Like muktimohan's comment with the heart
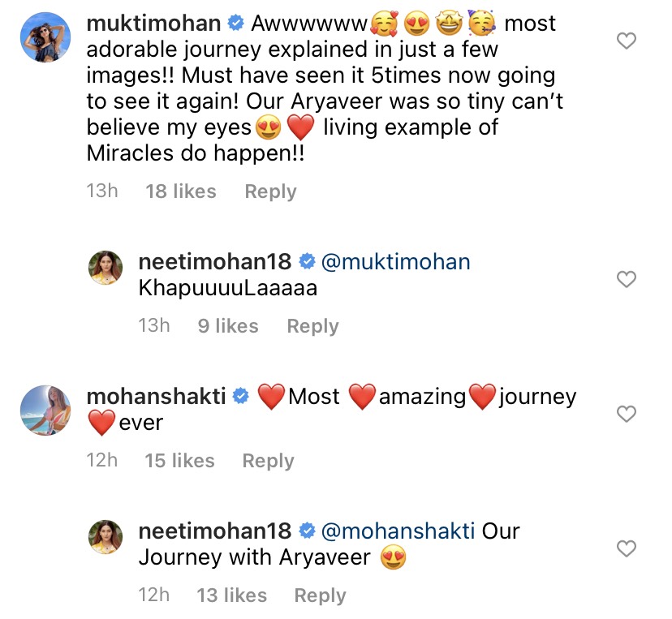The width and height of the screenshot is (672, 619). pyautogui.click(x=627, y=41)
